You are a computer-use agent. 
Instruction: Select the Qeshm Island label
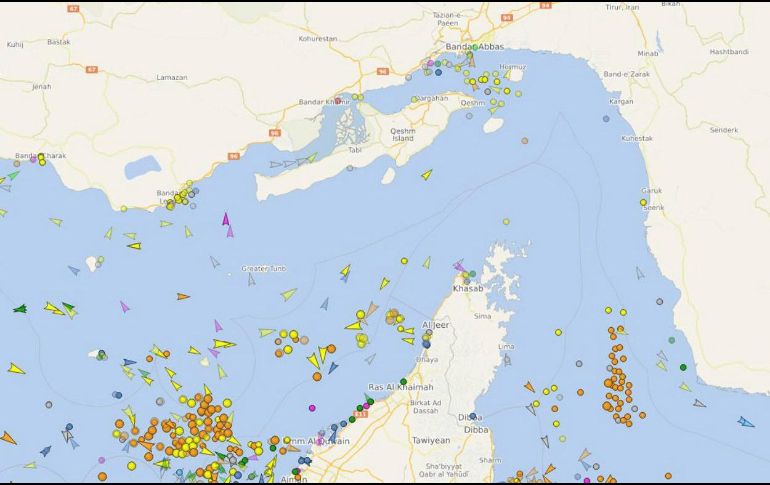(x=403, y=135)
